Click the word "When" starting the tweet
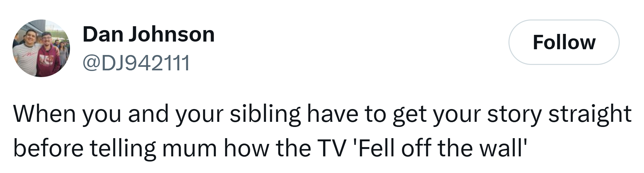 click(44, 114)
